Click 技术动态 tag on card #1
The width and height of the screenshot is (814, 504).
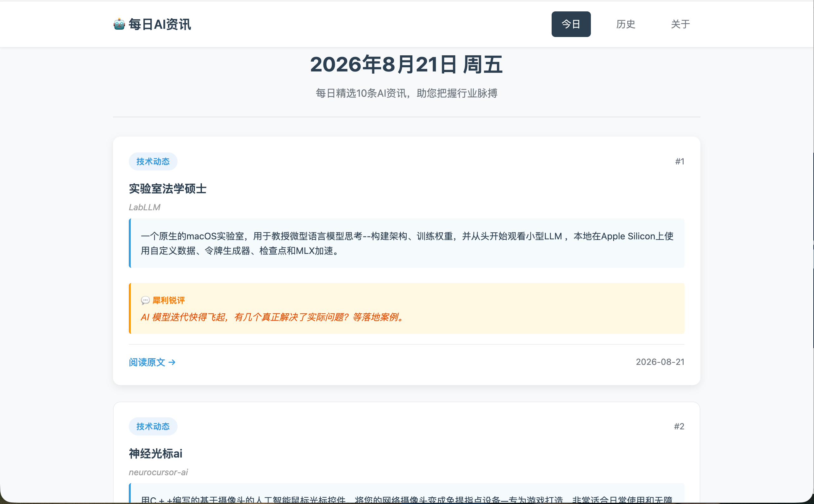point(153,161)
